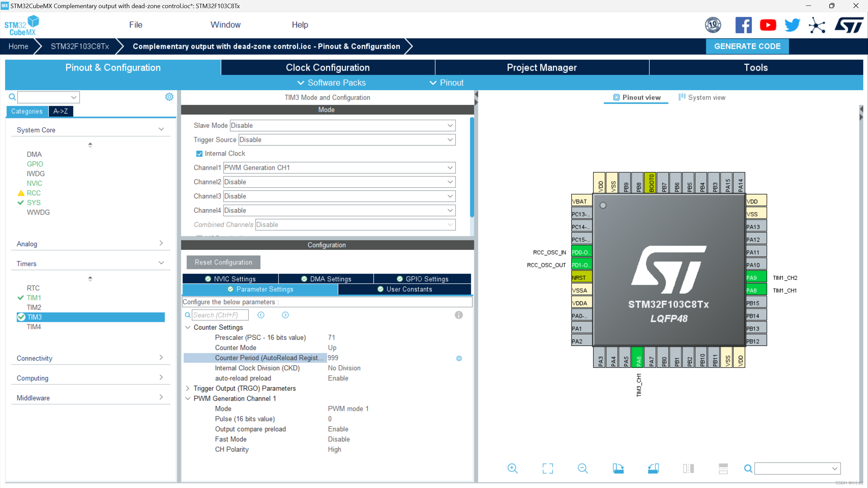Go to previous parameter search result
868x488 pixels.
pos(261,315)
